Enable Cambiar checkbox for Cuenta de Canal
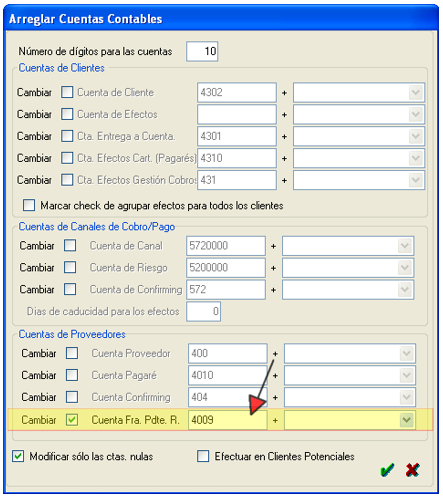 click(x=70, y=246)
